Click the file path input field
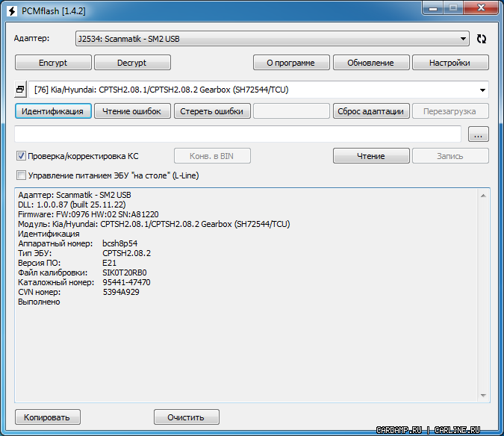Viewport: 504px width, 436px height. point(237,134)
